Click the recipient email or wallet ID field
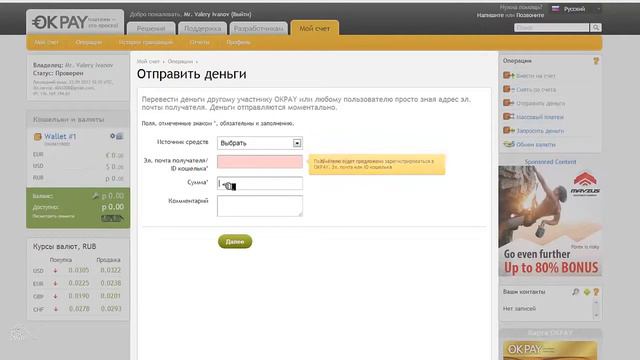The image size is (640, 360). tap(260, 162)
